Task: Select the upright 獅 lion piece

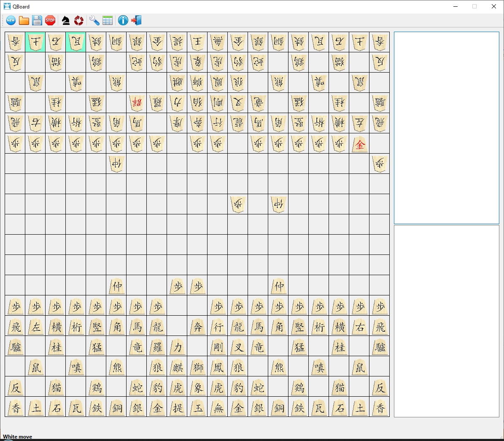Action: pos(197,366)
